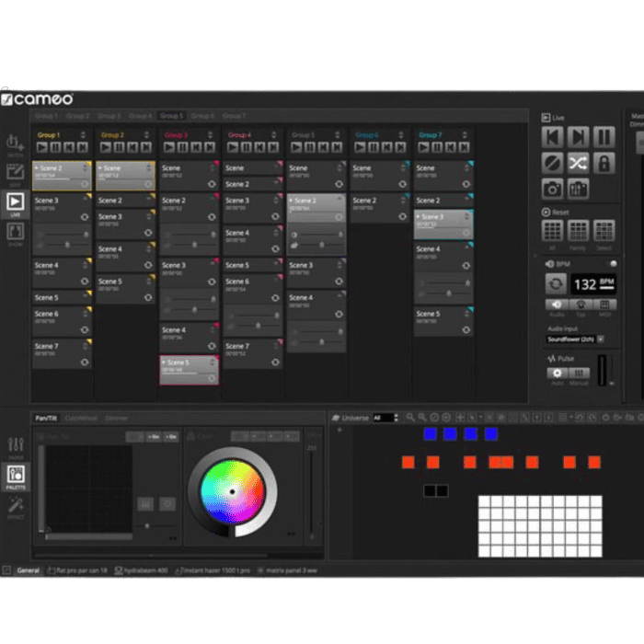Switch to Edit mode in sidebar
The height and width of the screenshot is (644, 644).
pos(15,175)
